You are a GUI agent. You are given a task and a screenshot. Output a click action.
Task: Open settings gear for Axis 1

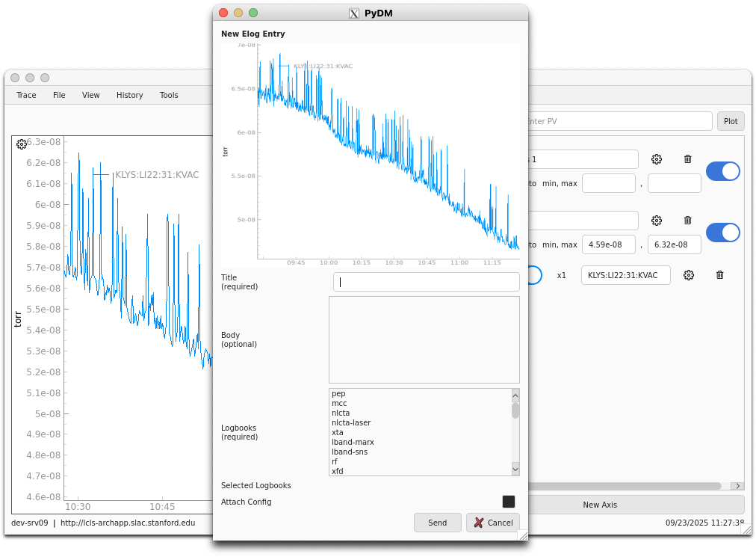coord(657,159)
